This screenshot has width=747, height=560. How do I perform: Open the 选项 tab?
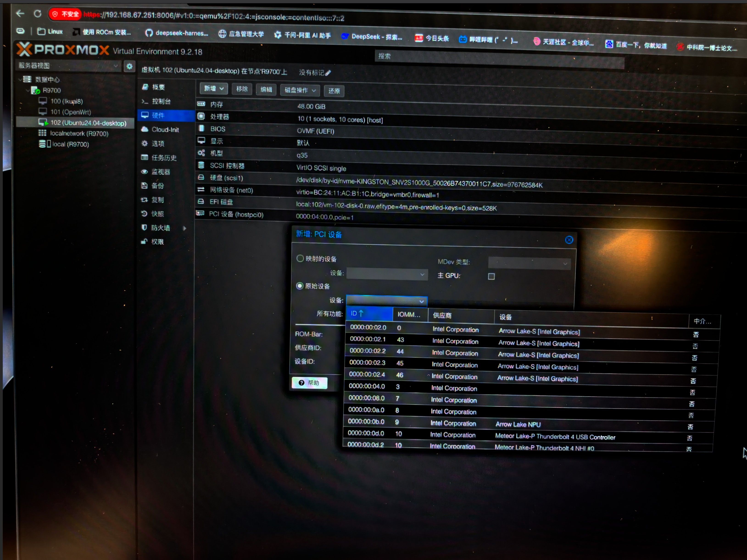tap(165, 144)
